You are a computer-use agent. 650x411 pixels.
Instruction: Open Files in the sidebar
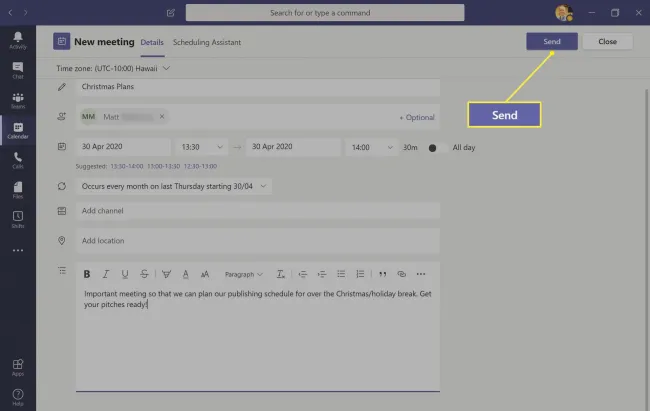click(x=18, y=190)
